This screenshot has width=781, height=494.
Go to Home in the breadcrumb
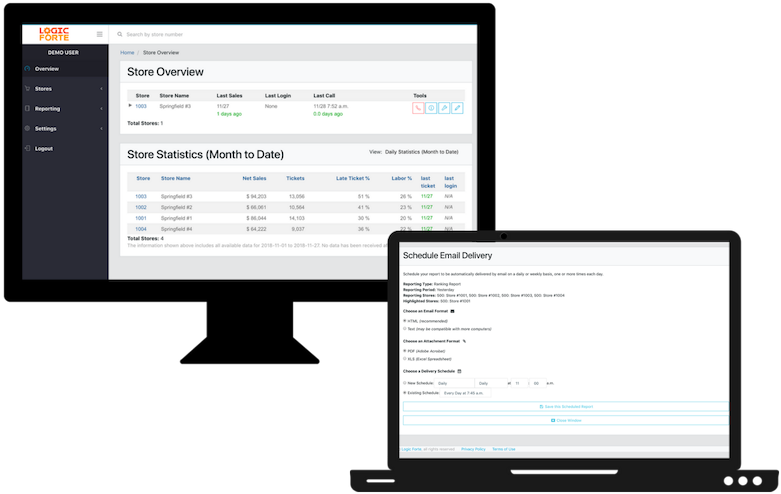click(127, 52)
